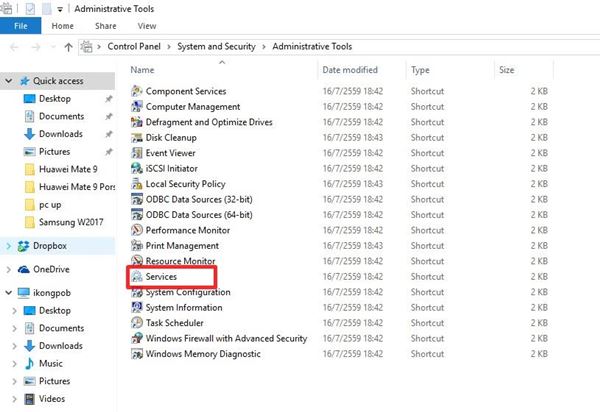
Task: Collapse the Quick access section
Action: (8, 81)
